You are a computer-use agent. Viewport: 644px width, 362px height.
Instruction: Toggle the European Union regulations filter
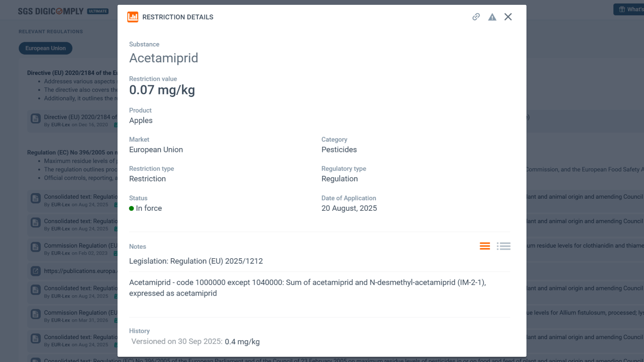point(45,48)
